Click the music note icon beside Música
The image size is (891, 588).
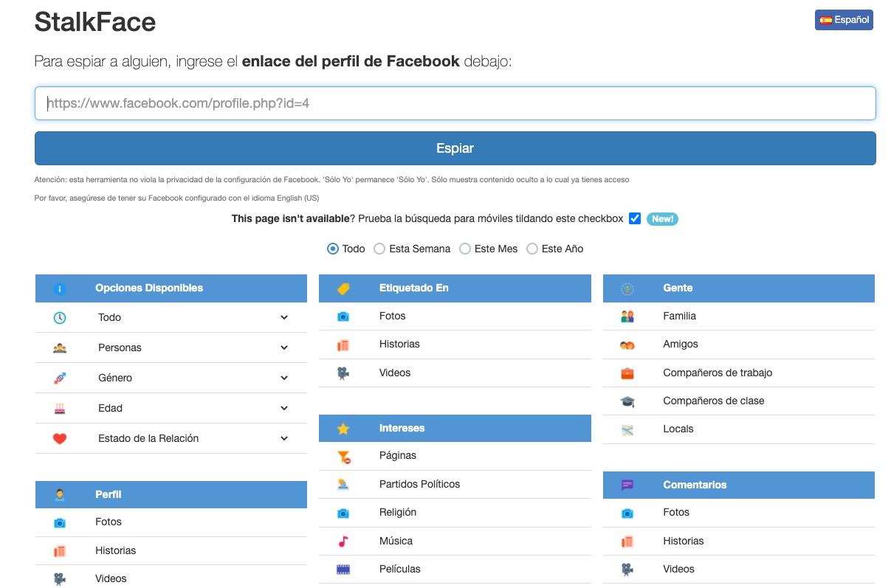coord(343,542)
